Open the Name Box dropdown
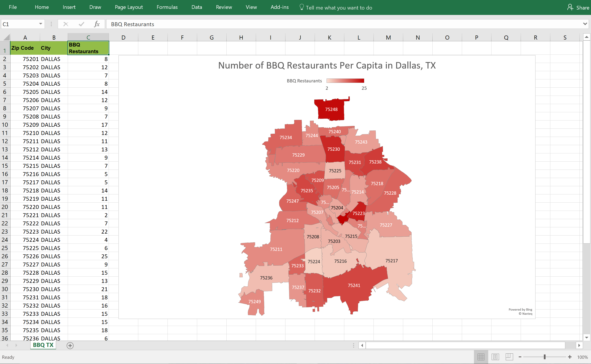591x364 pixels. [x=40, y=24]
